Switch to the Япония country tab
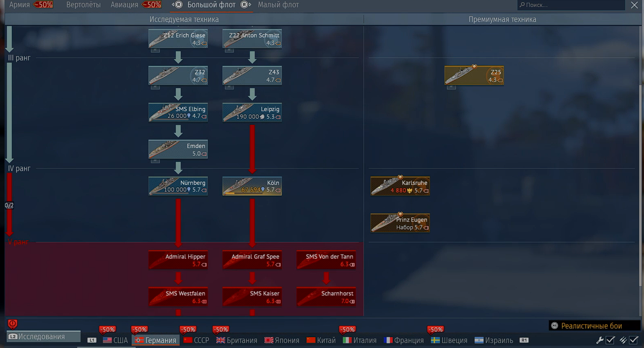644x348 pixels. (x=282, y=340)
